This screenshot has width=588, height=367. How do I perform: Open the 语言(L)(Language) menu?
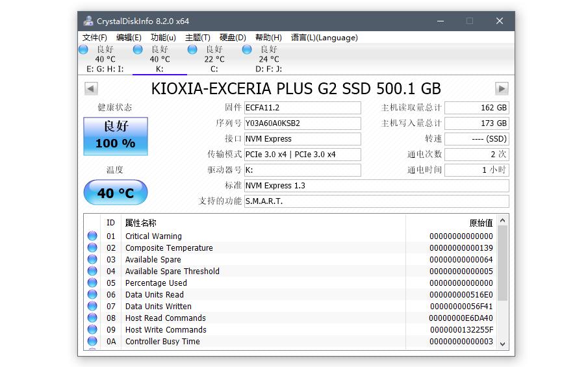[324, 38]
